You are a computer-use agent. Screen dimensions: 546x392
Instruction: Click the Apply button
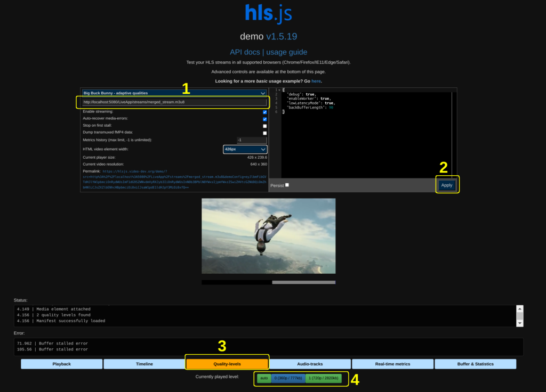447,185
